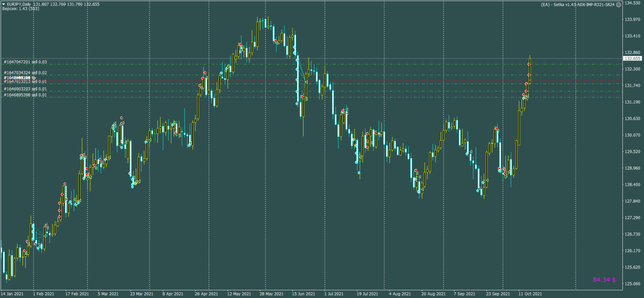Image resolution: width=644 pixels, height=298 pixels.
Task: Click the 127.290 price scale value
Action: coord(632,218)
